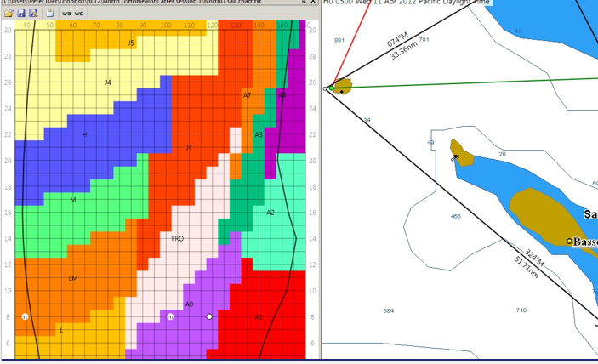This screenshot has width=598, height=364.
Task: Select the JT sail zone label
Action: 189,147
